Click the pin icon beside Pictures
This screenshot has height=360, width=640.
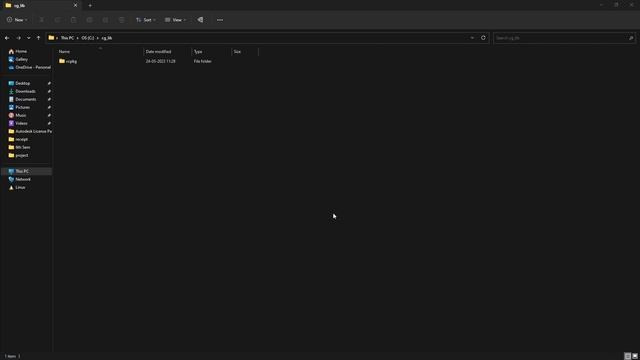pos(49,107)
